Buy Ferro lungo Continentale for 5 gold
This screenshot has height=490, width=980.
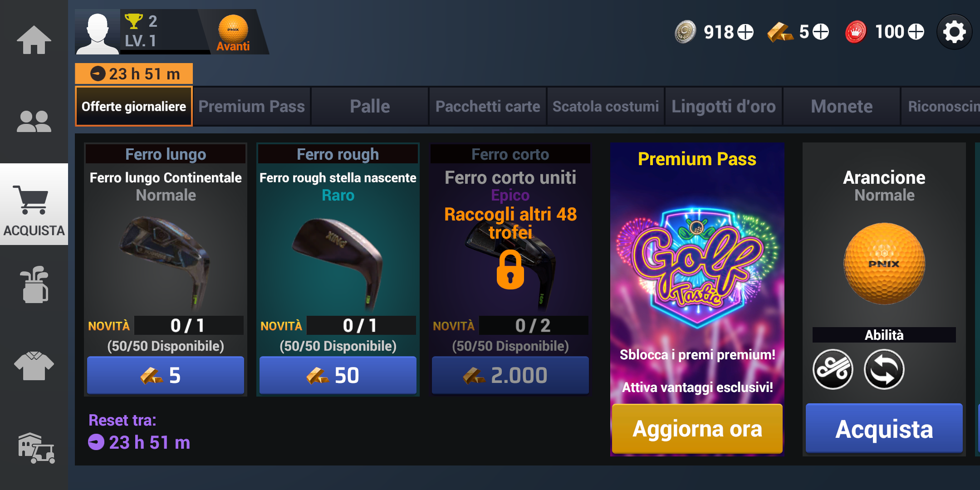(x=166, y=375)
